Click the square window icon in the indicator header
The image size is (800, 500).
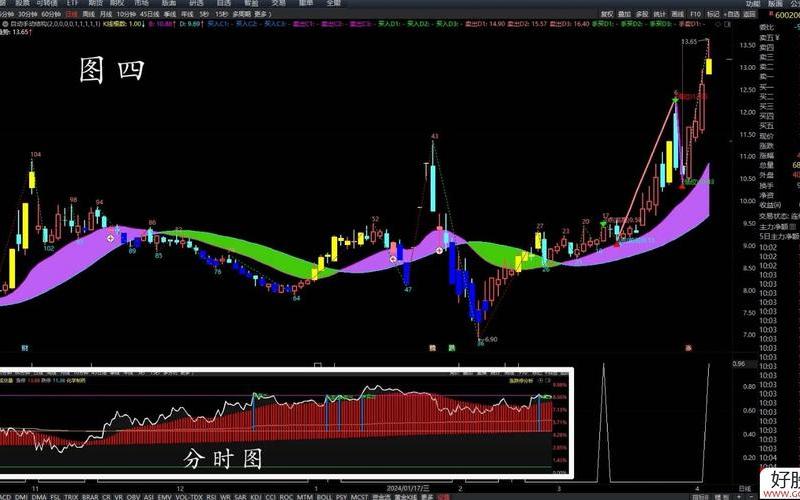pyautogui.click(x=727, y=24)
